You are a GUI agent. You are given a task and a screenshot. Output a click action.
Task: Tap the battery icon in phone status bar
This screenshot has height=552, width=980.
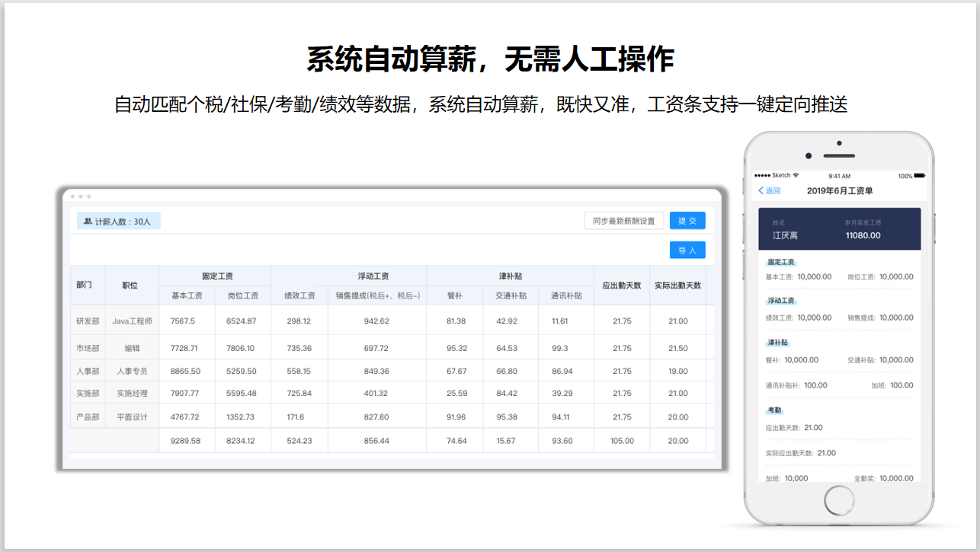(x=921, y=176)
